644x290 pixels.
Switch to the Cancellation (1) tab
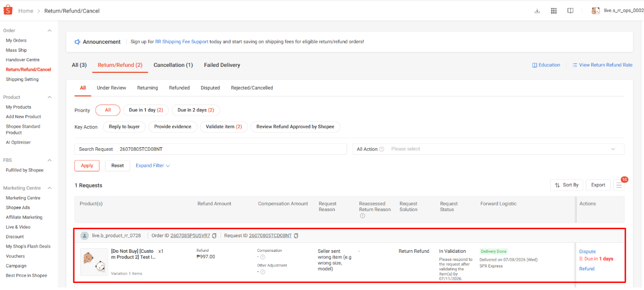173,65
